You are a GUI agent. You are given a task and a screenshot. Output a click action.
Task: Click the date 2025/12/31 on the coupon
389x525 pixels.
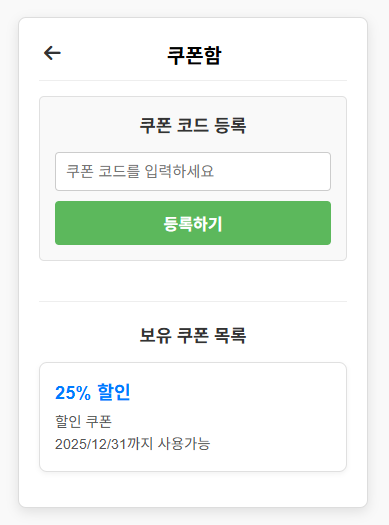[90, 444]
